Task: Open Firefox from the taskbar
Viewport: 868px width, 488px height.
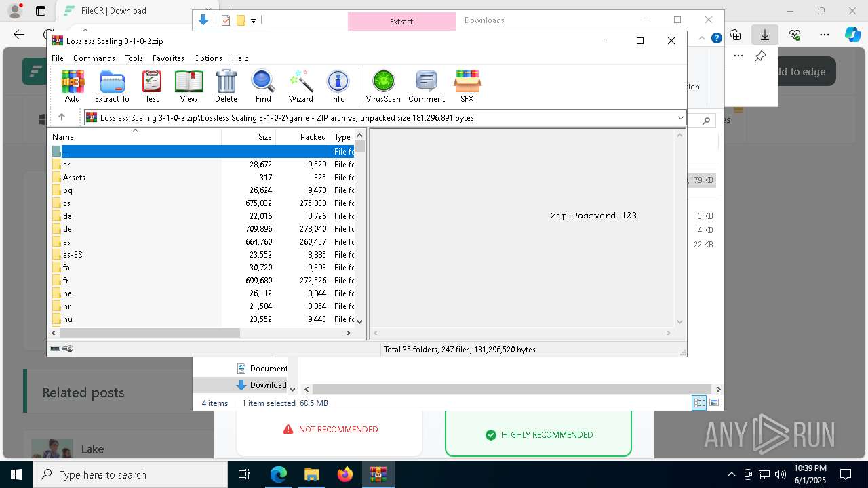Action: click(x=344, y=474)
